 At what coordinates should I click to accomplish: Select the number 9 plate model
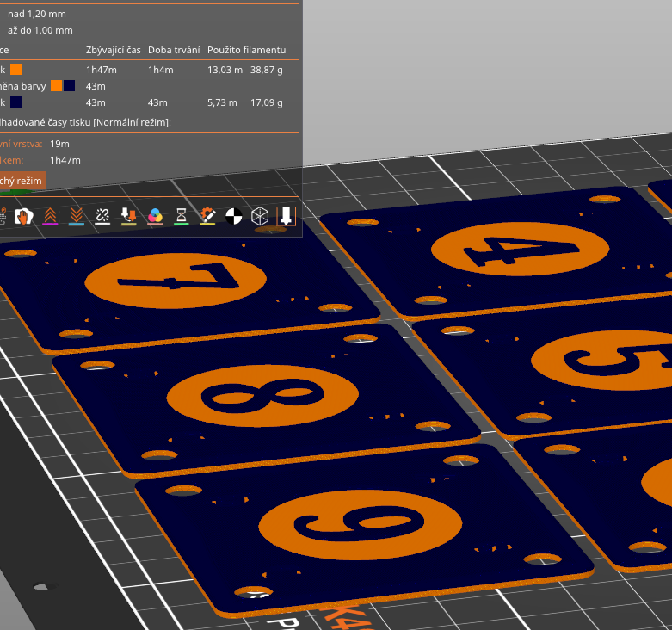tap(364, 529)
